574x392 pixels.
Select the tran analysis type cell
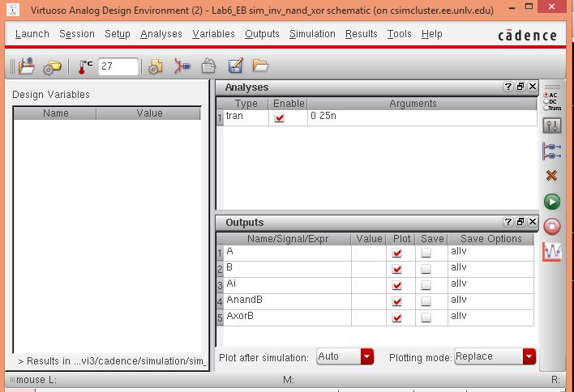coord(246,117)
